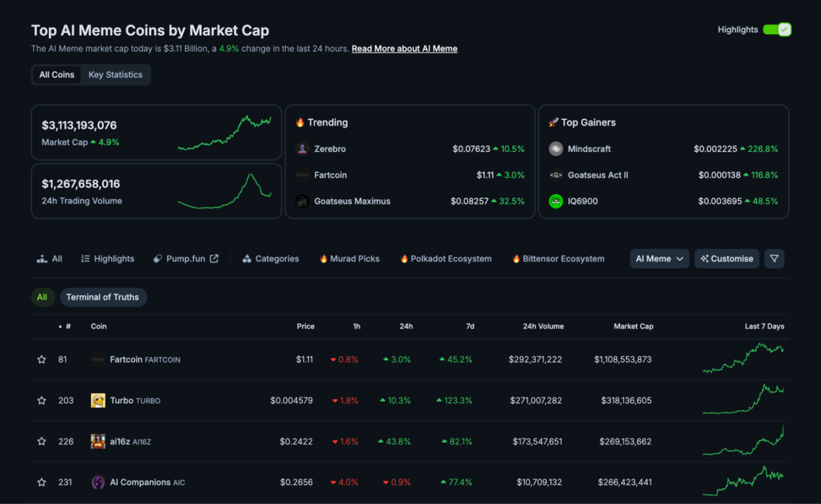Screen dimensions: 821x504
Task: Click Fartcoin's $1,108,553,873 market cap cell
Action: [623, 359]
